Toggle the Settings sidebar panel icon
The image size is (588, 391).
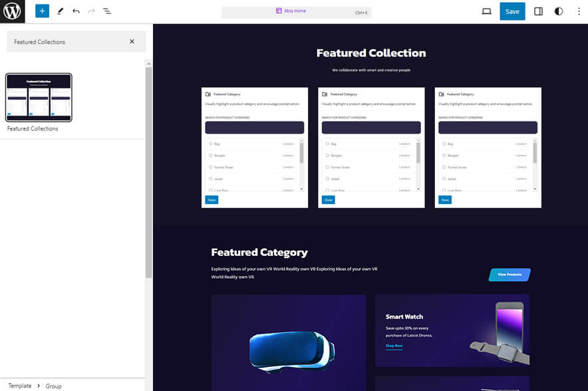tap(538, 11)
